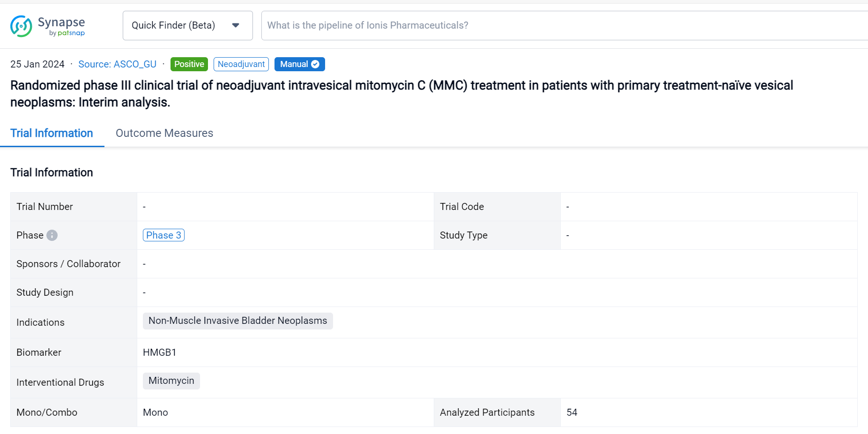Click the Manual verified checkmark icon
This screenshot has height=434, width=868.
[315, 64]
